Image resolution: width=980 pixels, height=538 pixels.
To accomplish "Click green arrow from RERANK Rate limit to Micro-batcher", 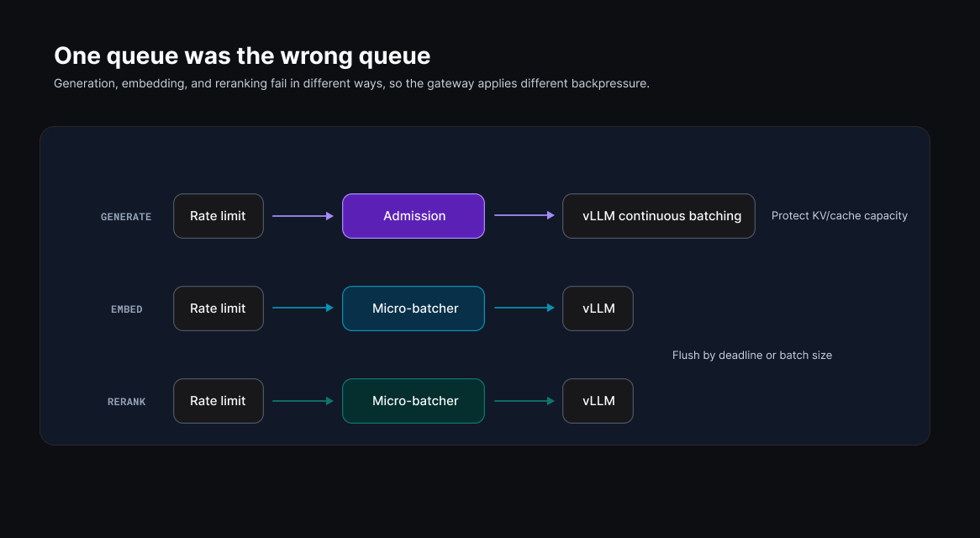I will point(303,400).
